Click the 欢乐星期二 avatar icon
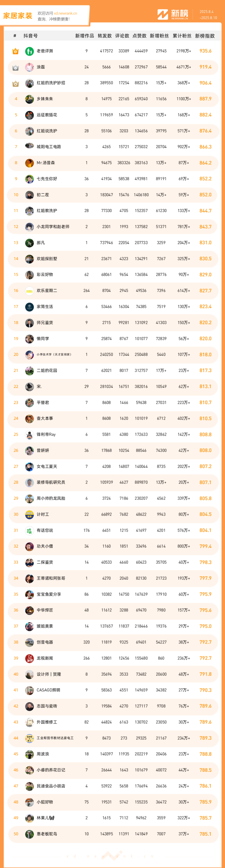 click(29, 291)
